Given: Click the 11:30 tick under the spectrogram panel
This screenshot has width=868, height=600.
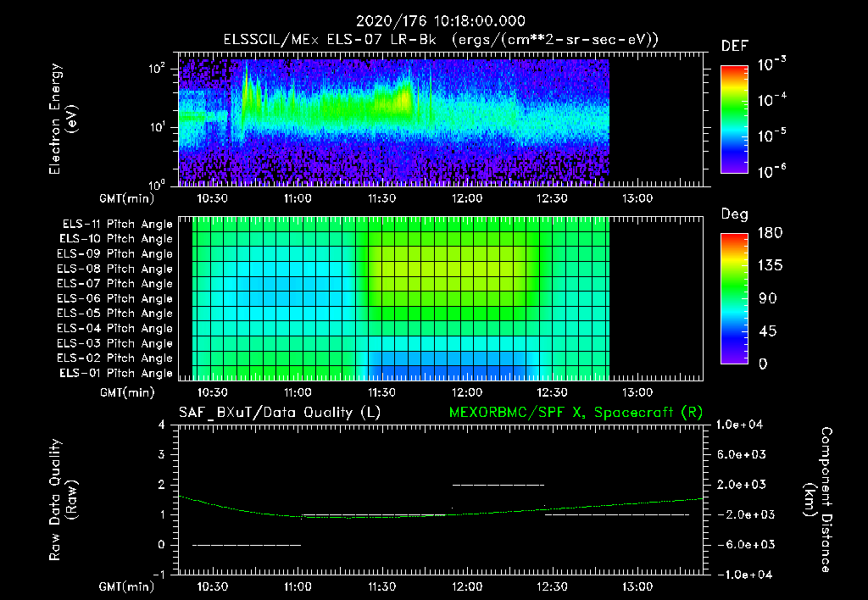Looking at the screenshot, I should click(382, 198).
